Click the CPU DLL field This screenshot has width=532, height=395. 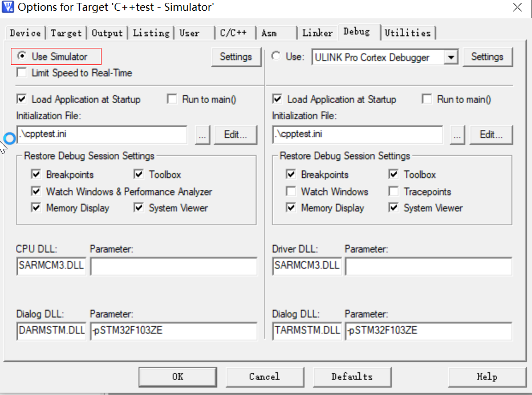pos(51,266)
